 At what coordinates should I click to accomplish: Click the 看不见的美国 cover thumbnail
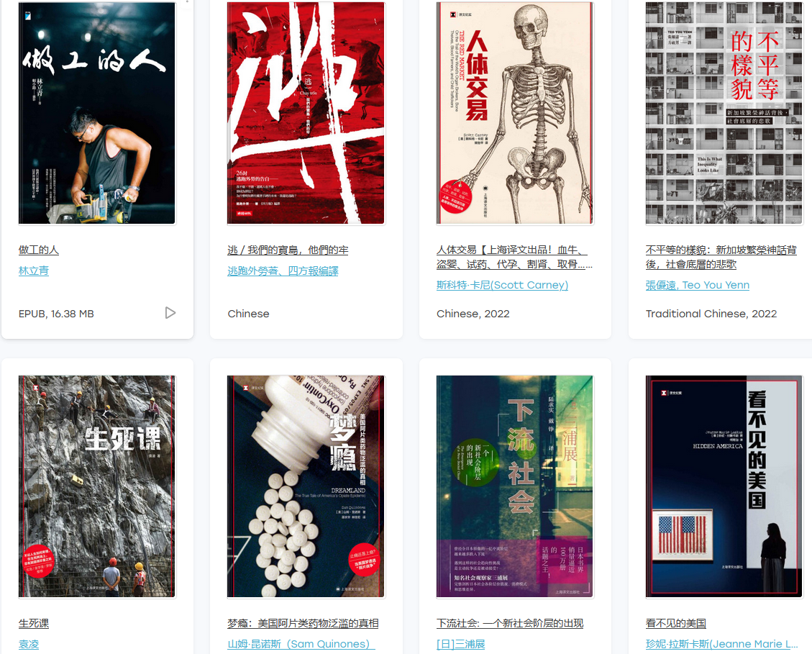pyautogui.click(x=724, y=486)
